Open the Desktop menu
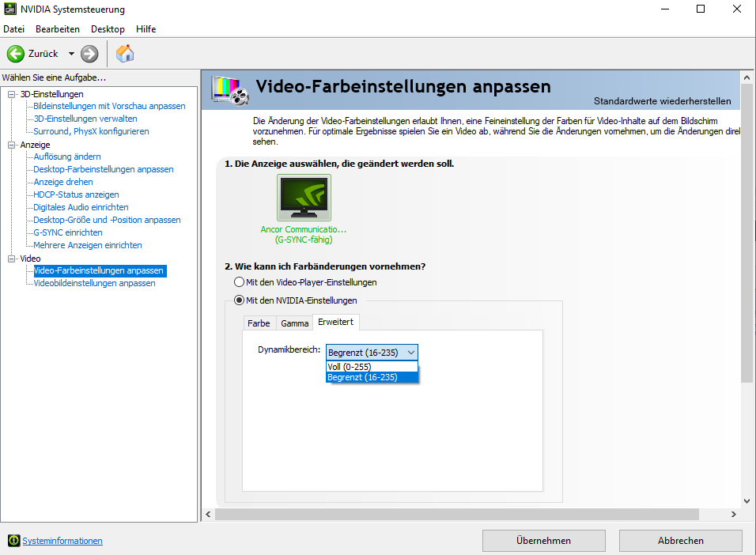Screen dimensions: 756x555 [x=108, y=29]
